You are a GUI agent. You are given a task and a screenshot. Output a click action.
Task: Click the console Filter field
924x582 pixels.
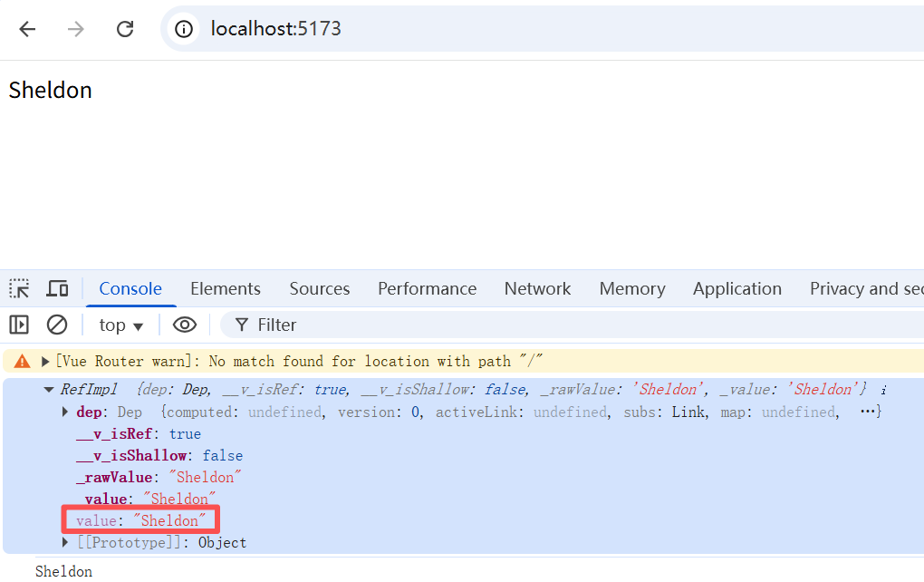[572, 325]
